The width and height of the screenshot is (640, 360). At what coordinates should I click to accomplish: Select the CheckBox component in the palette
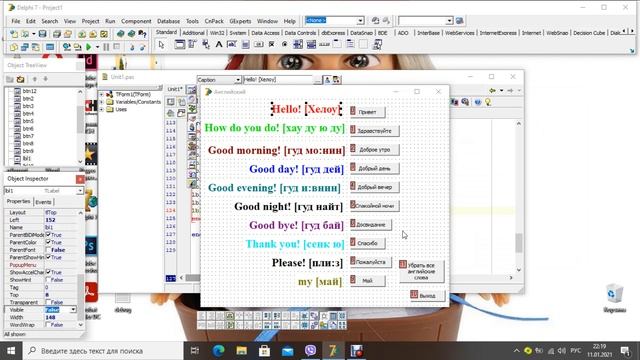271,44
